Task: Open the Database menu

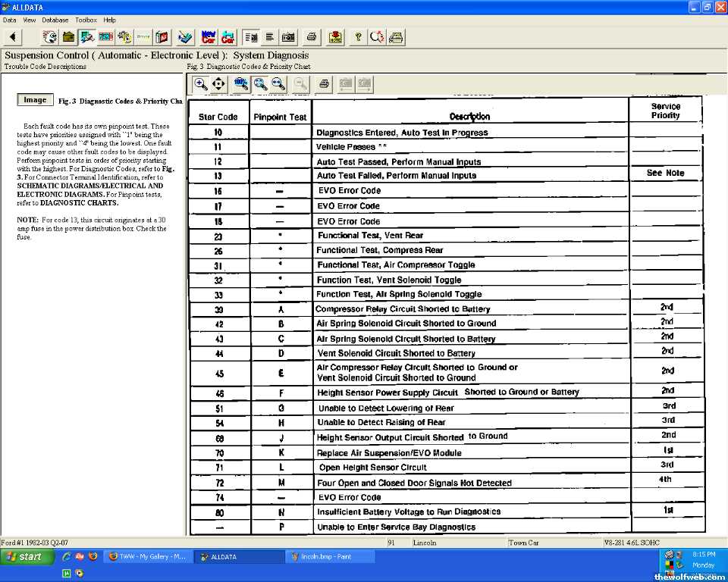Action: pyautogui.click(x=55, y=20)
